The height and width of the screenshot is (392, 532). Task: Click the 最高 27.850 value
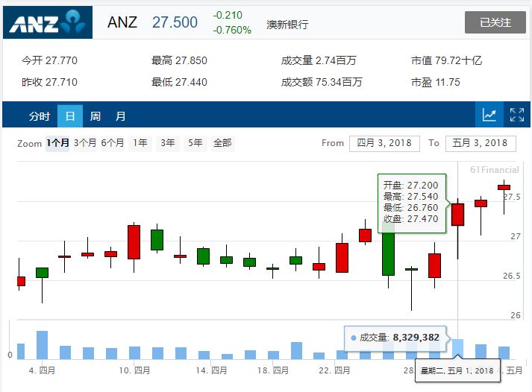(x=179, y=60)
